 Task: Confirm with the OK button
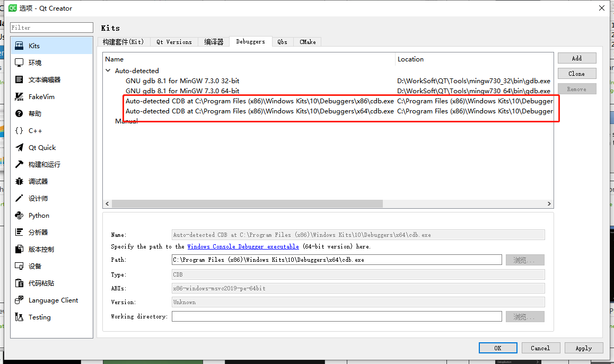coord(498,348)
